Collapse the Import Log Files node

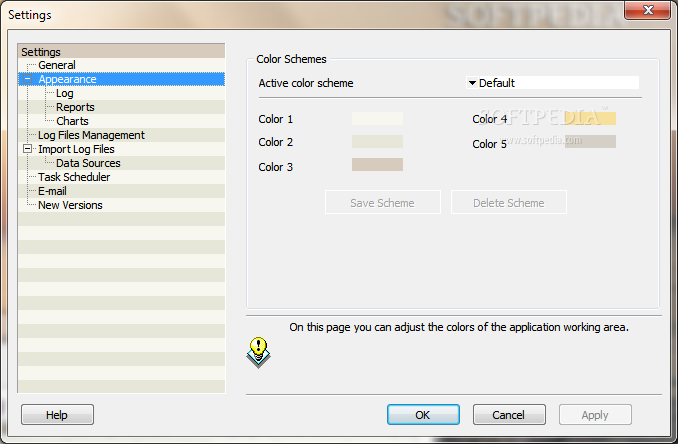pos(28,149)
